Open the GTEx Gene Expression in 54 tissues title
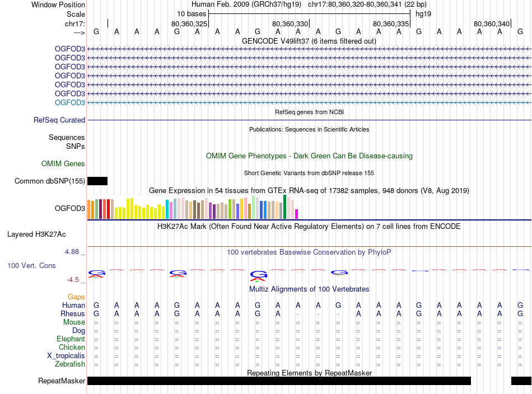The image size is (532, 394). [x=309, y=190]
